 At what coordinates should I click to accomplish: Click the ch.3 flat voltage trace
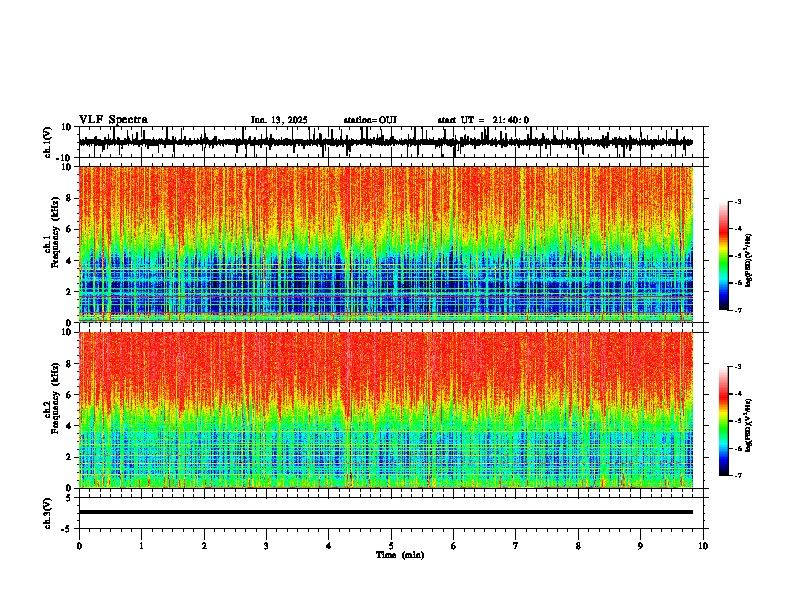pyautogui.click(x=386, y=512)
